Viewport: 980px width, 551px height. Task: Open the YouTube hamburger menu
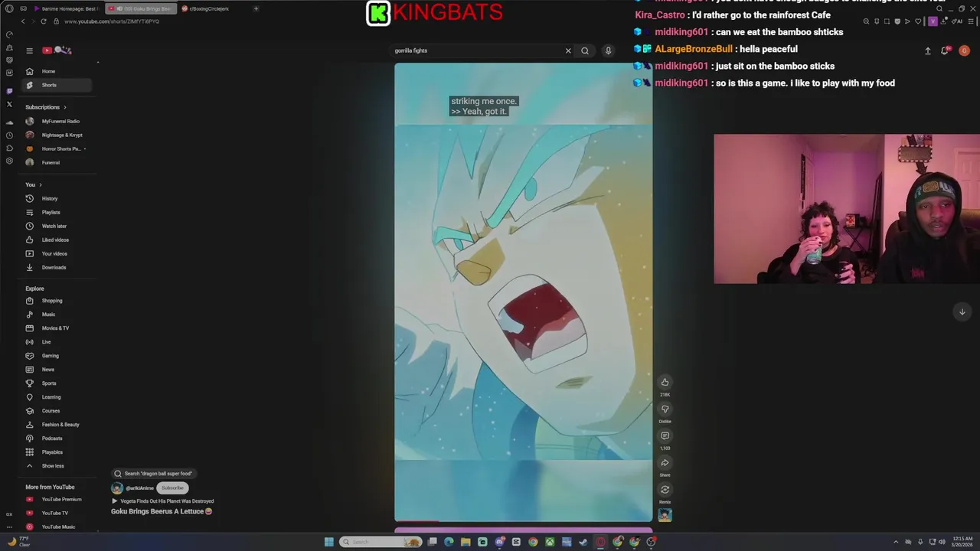(x=29, y=51)
